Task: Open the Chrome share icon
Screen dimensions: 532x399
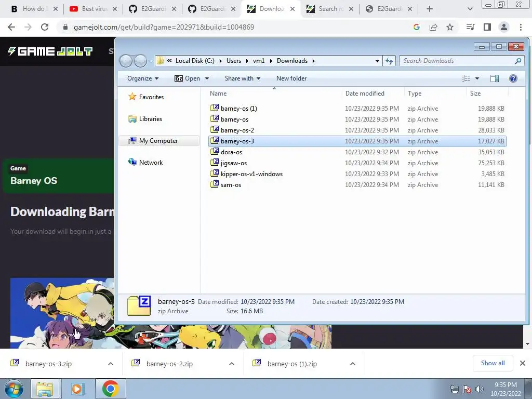Action: click(433, 27)
